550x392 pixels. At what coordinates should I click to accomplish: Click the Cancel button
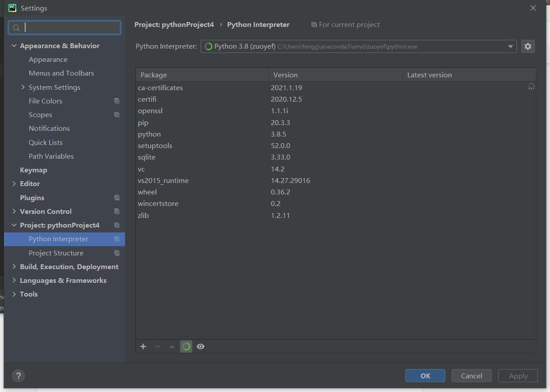(x=472, y=376)
